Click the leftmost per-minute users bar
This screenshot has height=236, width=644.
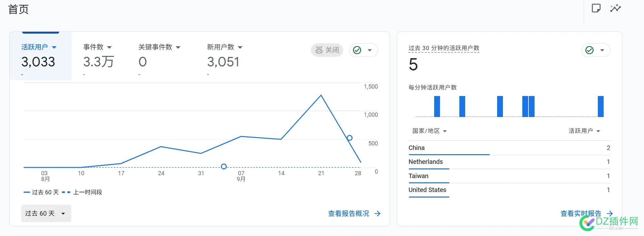437,106
